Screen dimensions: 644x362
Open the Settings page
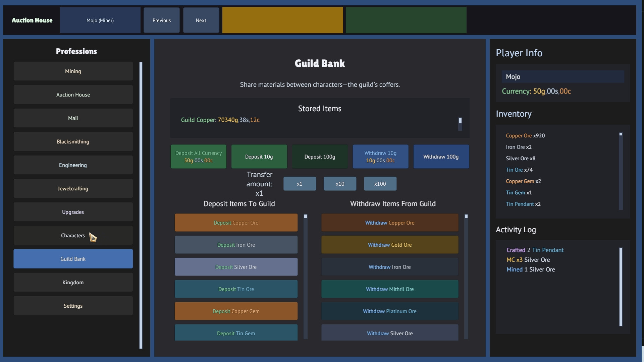tap(73, 306)
